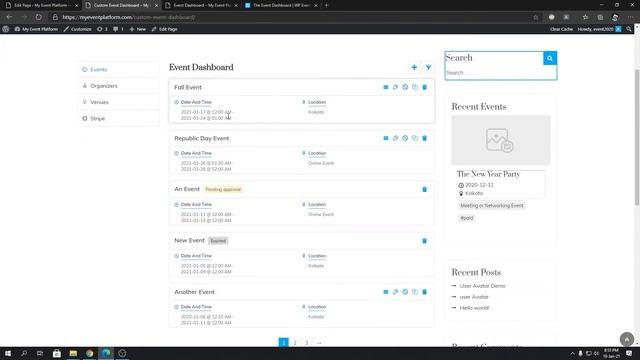Edit Another Event with pencil icon
640x360 pixels.
click(396, 292)
